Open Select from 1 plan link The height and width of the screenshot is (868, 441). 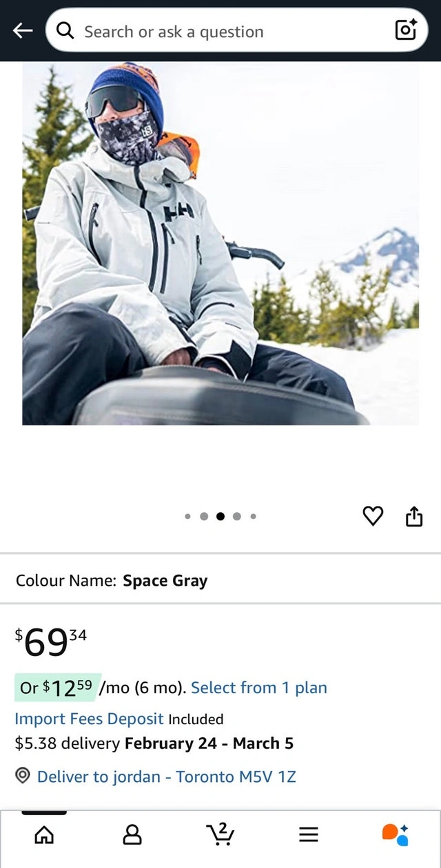point(259,688)
